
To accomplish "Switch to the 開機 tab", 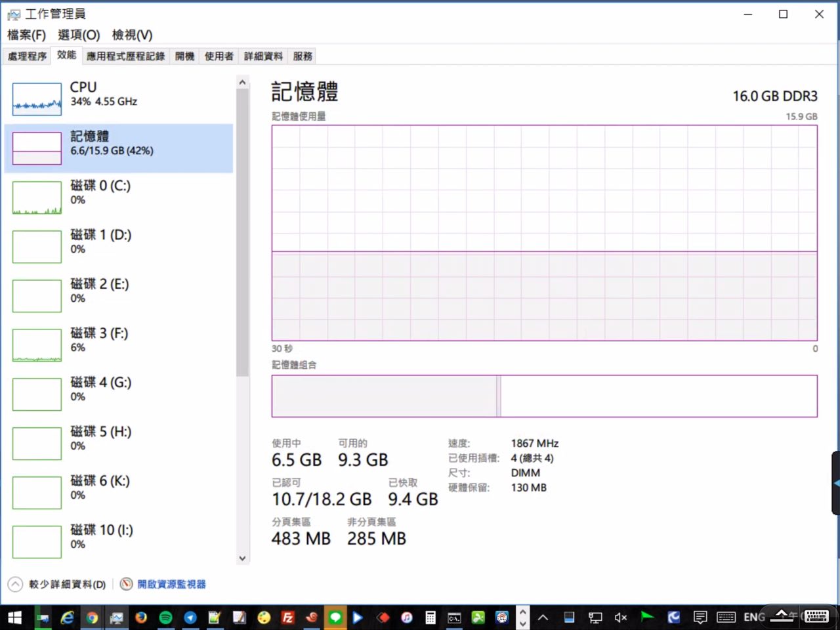I will (x=184, y=56).
